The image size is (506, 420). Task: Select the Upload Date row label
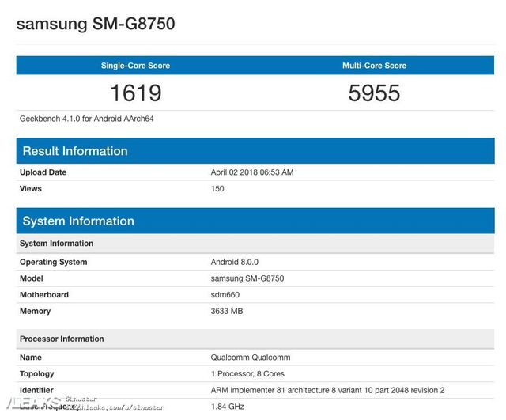click(x=43, y=172)
